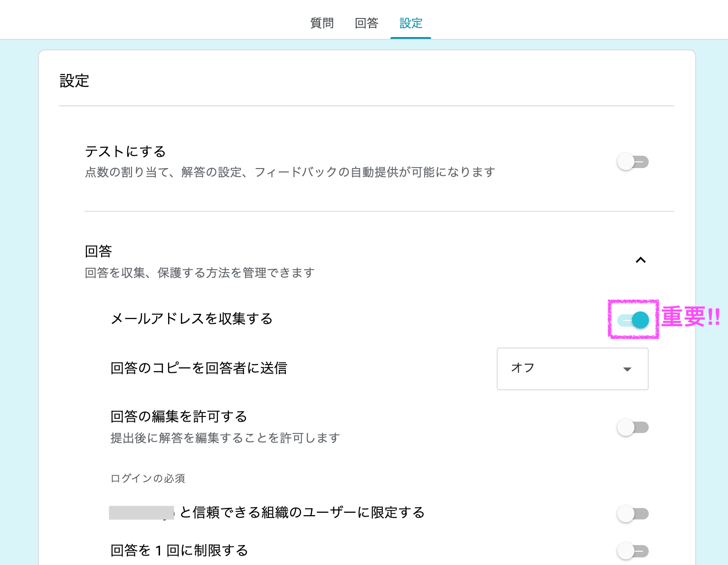Toggle the テストにする switch
Screen dimensions: 728x565
coord(633,161)
